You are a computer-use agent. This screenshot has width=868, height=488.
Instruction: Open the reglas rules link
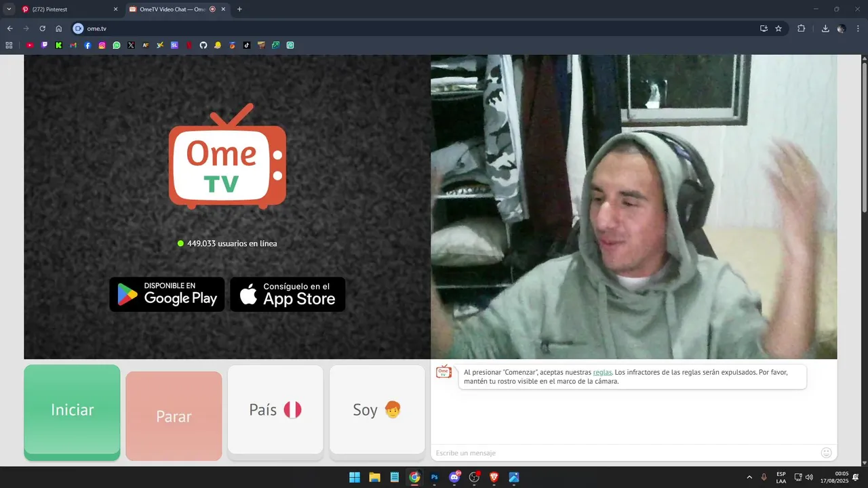[602, 372]
